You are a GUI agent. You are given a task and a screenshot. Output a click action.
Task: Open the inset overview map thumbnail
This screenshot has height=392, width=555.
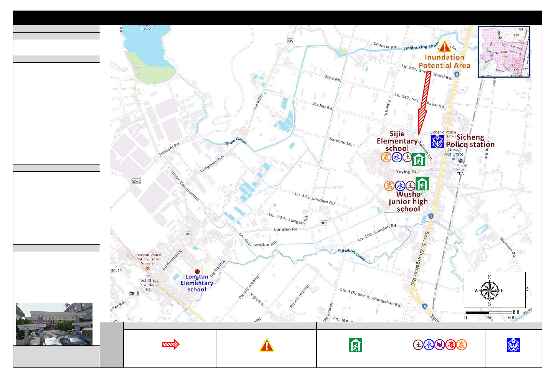[504, 52]
